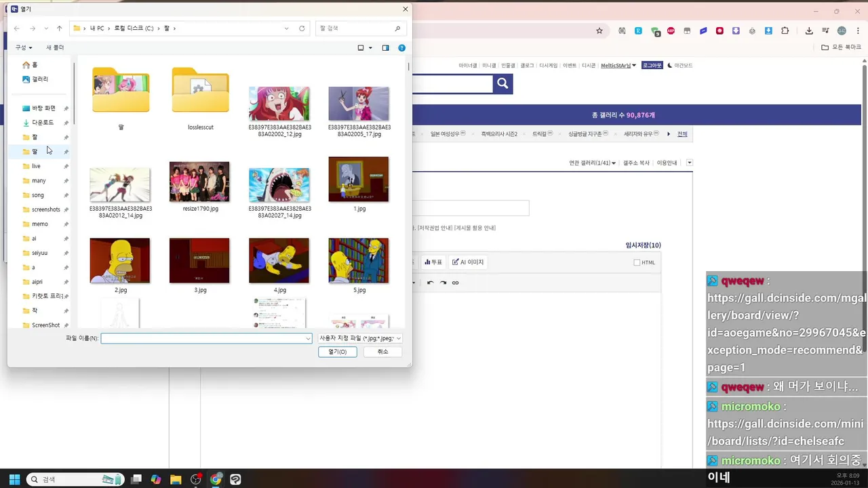
Task: Click the 열기(O) button
Action: [338, 352]
